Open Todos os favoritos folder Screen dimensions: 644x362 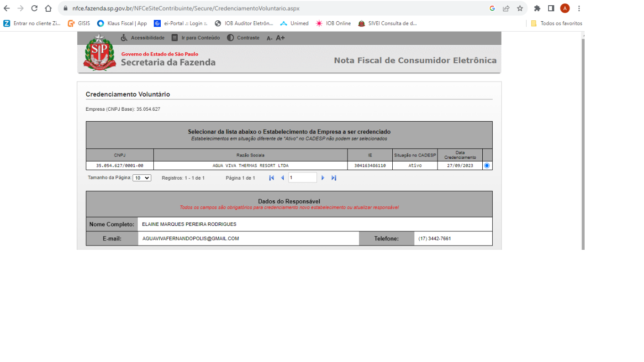[x=556, y=23]
